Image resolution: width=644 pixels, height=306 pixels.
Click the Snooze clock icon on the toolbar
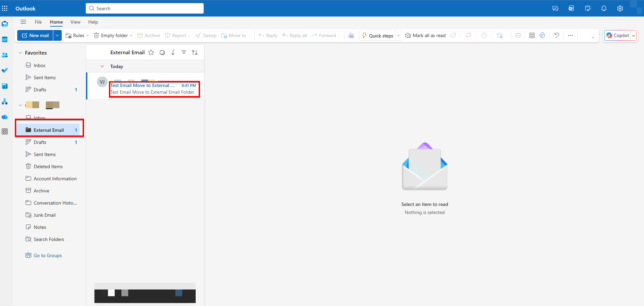(485, 35)
